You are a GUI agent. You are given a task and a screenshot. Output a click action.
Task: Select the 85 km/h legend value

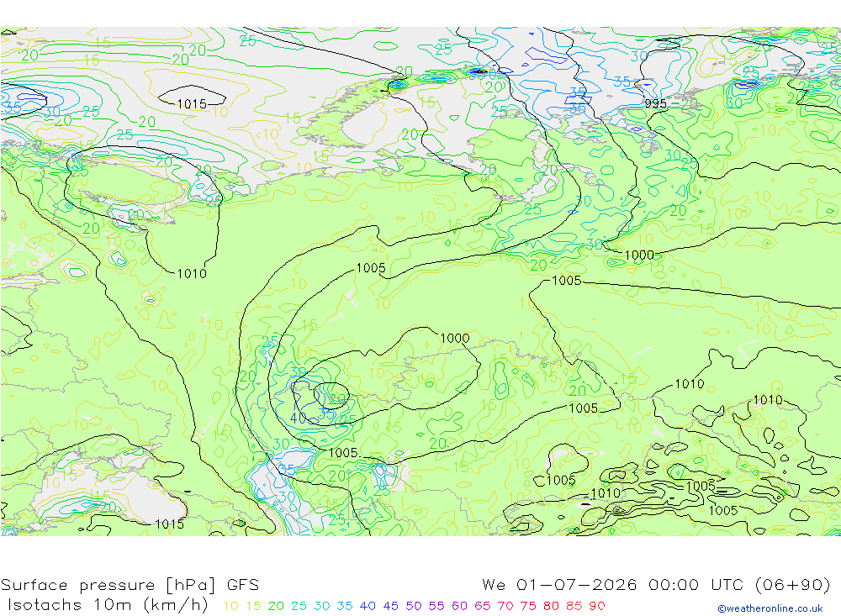(574, 606)
